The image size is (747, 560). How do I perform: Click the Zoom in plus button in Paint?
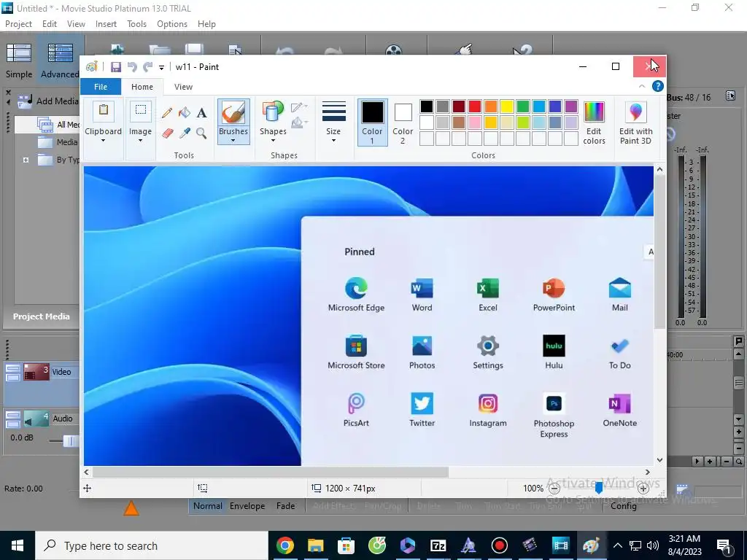pyautogui.click(x=643, y=488)
